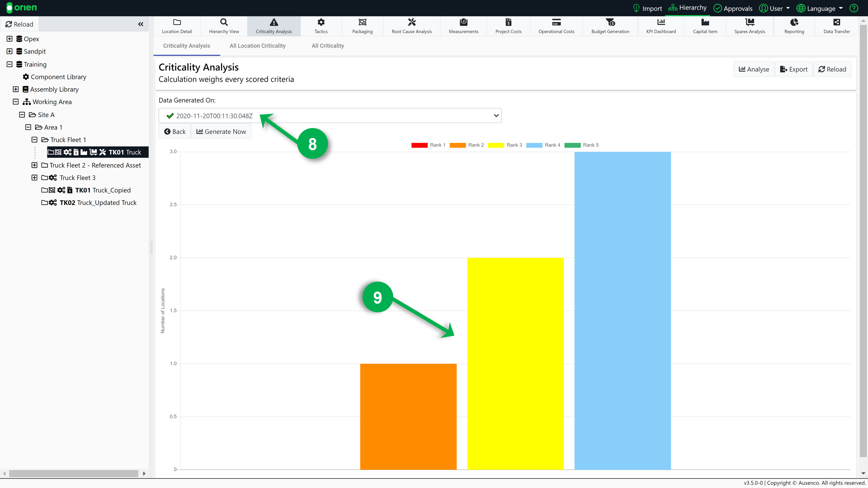Screen dimensions: 868x488
Task: Open the Tactics gear icon
Action: tap(321, 22)
